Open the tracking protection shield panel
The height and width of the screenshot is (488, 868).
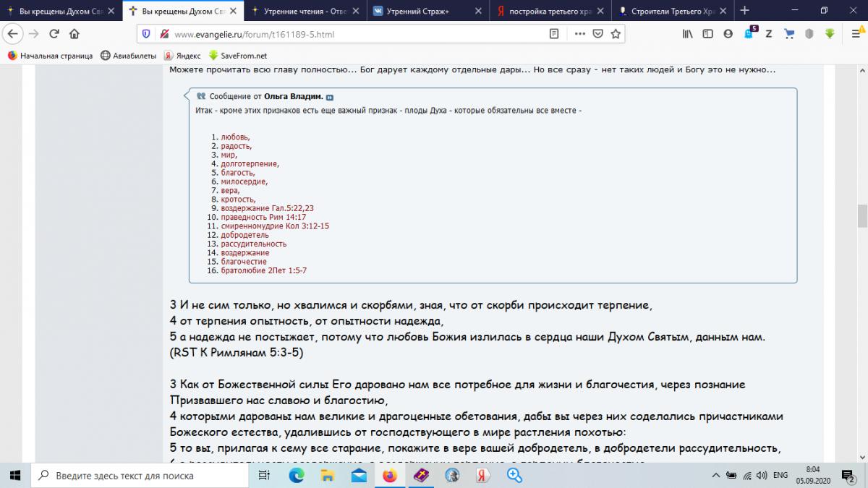147,34
